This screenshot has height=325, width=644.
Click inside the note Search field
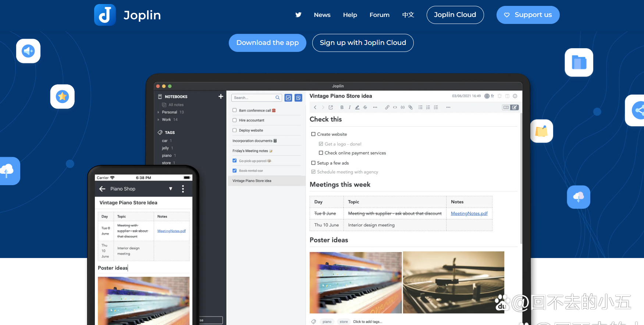coord(254,98)
